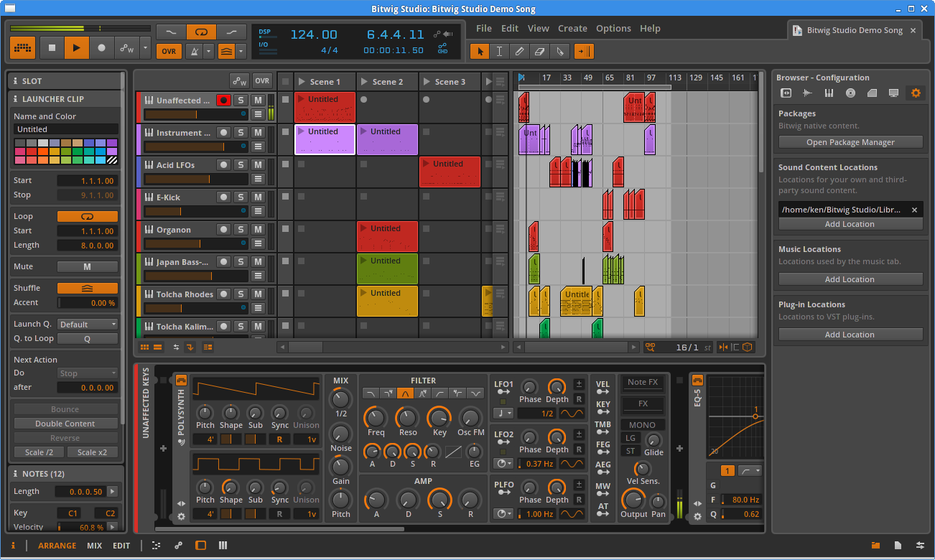
Task: Toggle the metronome icon
Action: [x=194, y=51]
